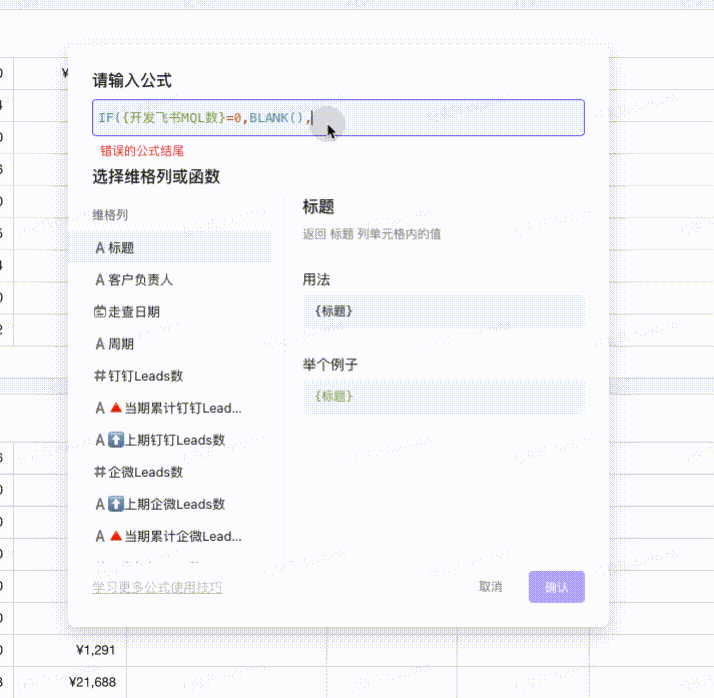Select the ¥1,291 cell in background grid

(96, 650)
